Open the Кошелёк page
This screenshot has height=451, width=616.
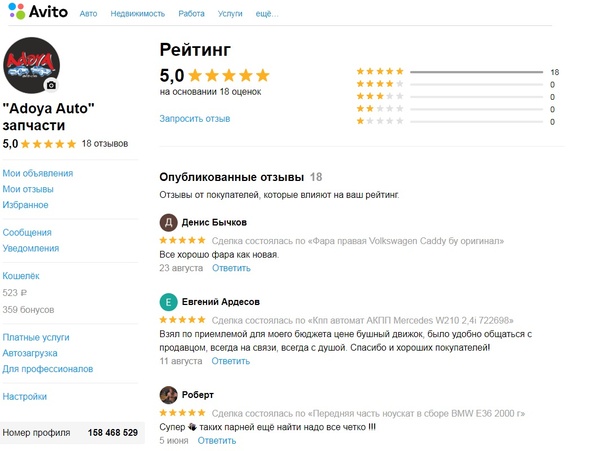21,276
